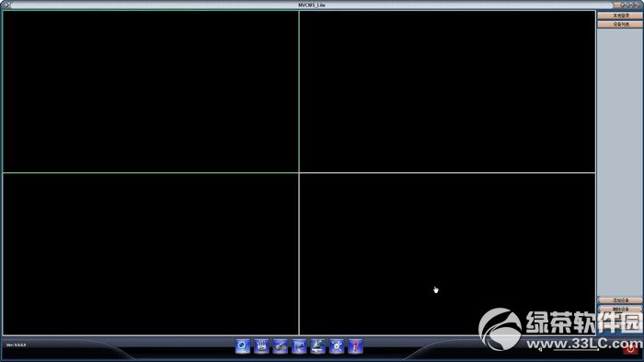The image size is (644, 362).
Task: Click the volume speaker icon
Action: pos(541,349)
